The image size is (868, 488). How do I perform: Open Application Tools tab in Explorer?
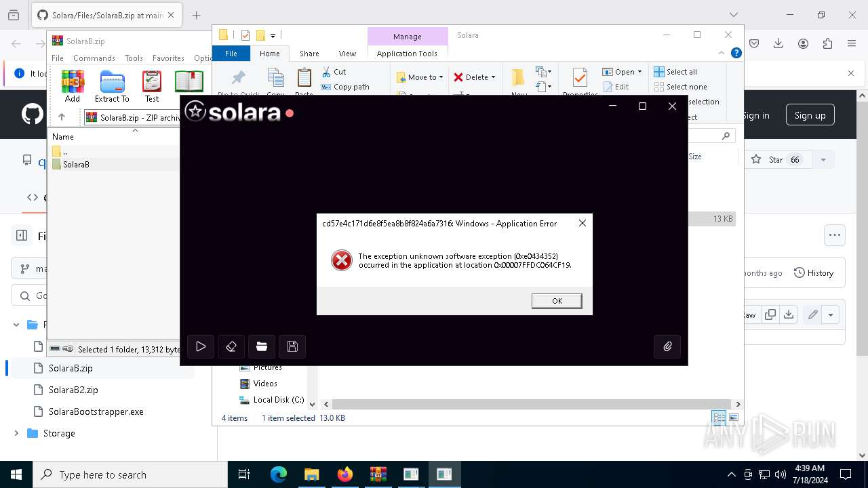tap(407, 54)
